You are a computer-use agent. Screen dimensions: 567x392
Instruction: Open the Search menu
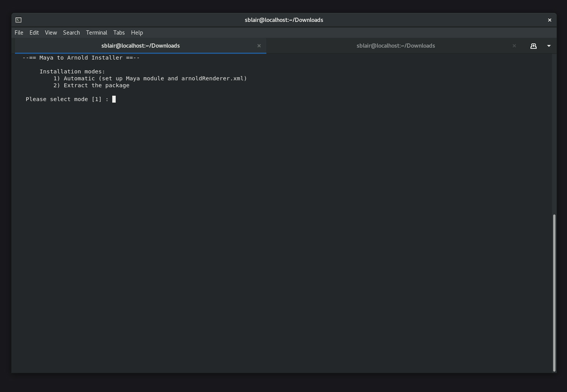pos(71,33)
